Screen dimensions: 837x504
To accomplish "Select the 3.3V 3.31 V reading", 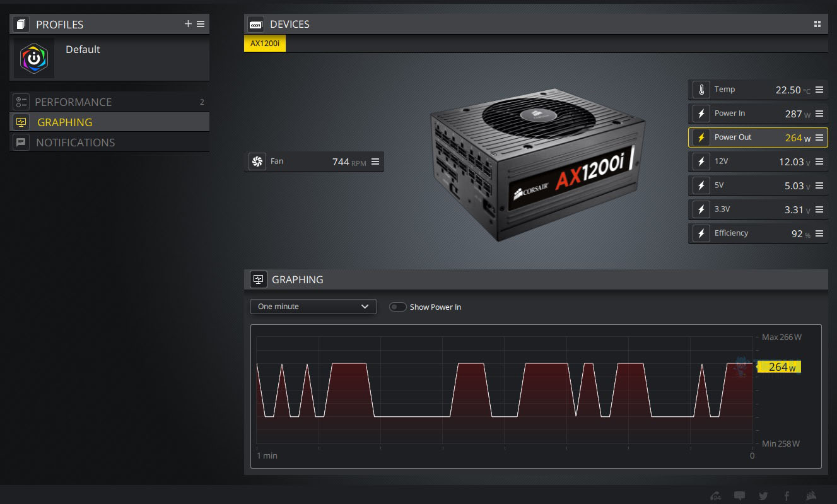I will 797,210.
